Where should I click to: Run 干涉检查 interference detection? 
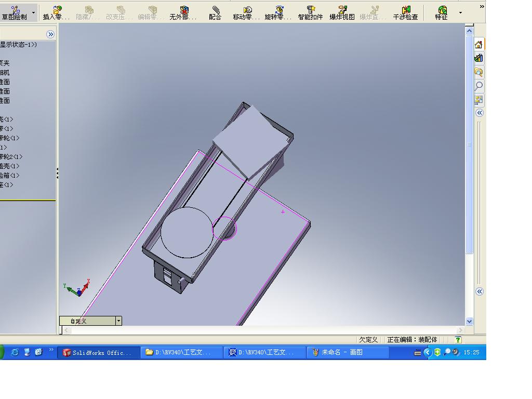click(x=405, y=13)
